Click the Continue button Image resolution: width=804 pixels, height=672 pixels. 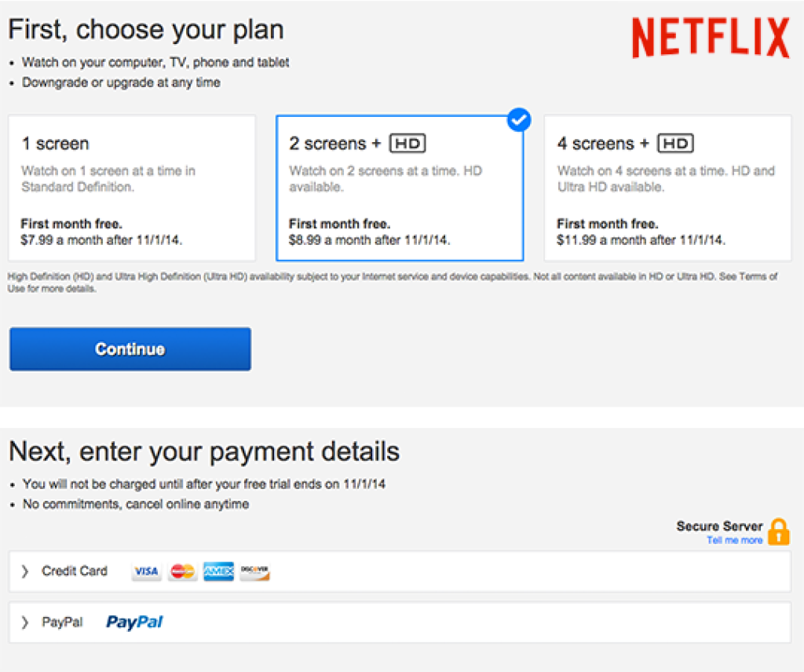pos(130,349)
